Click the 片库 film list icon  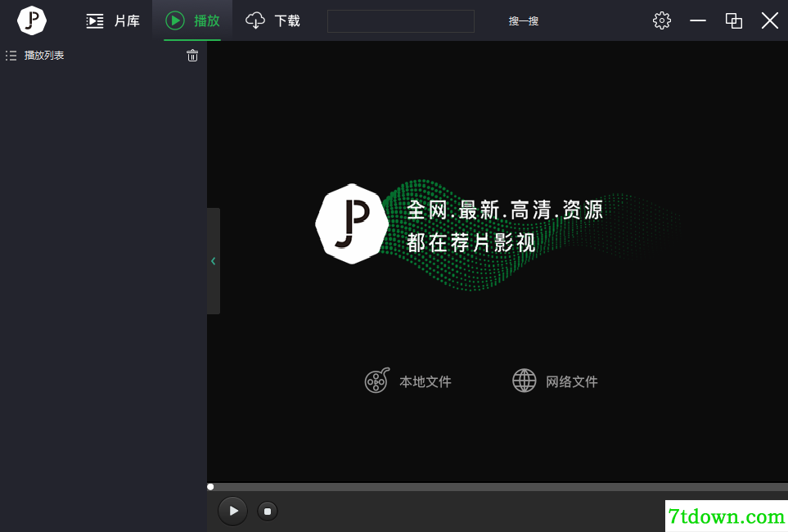click(x=95, y=20)
